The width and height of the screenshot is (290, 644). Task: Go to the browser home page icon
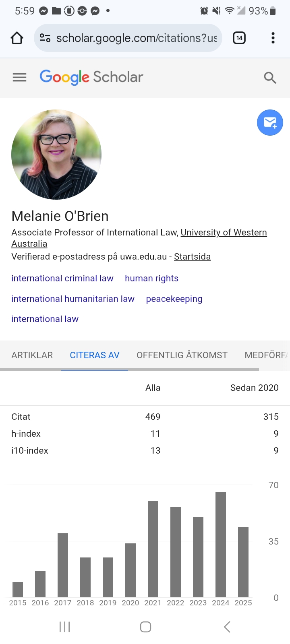17,38
